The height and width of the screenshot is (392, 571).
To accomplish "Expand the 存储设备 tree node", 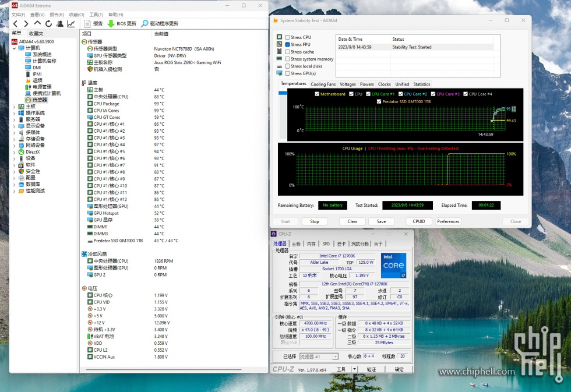I will [14, 139].
